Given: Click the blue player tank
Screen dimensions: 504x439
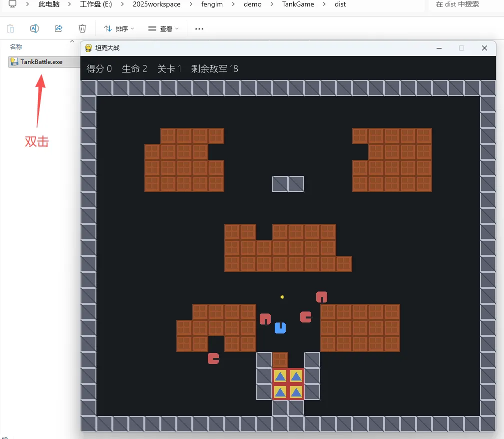Looking at the screenshot, I should click(280, 328).
